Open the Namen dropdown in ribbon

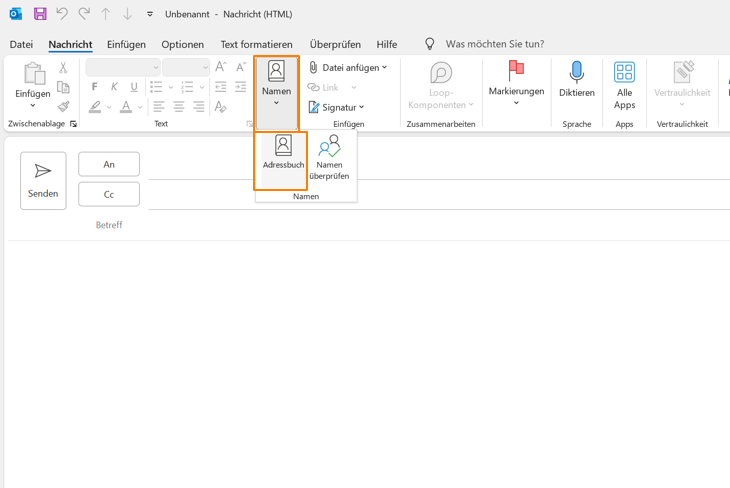[x=277, y=93]
